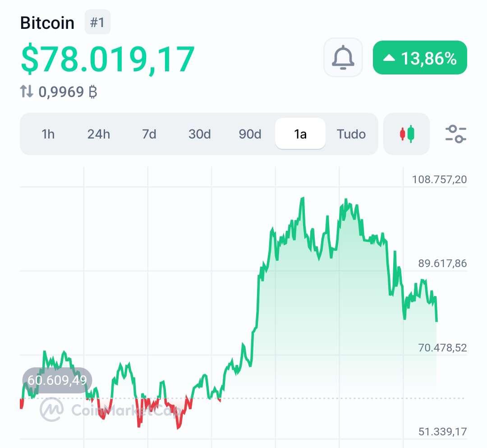Image resolution: width=487 pixels, height=448 pixels.
Task: Select the 90d timeframe
Action: pyautogui.click(x=250, y=134)
